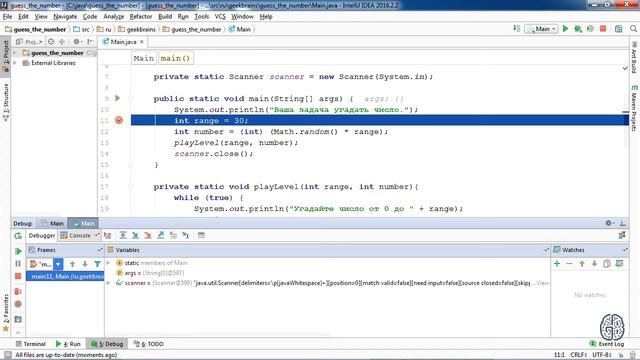Expand the External Libraries node
Screen dimensions: 640x360
(x=15, y=63)
